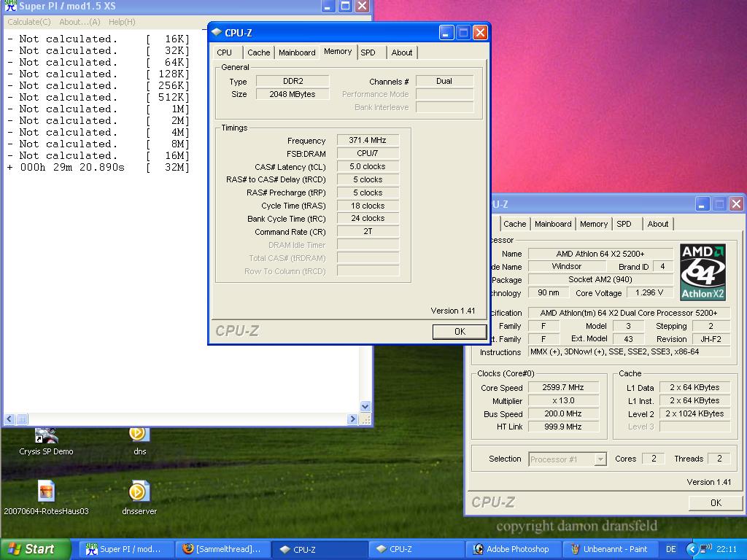This screenshot has width=747, height=560.
Task: Open the Start menu
Action: (x=35, y=549)
